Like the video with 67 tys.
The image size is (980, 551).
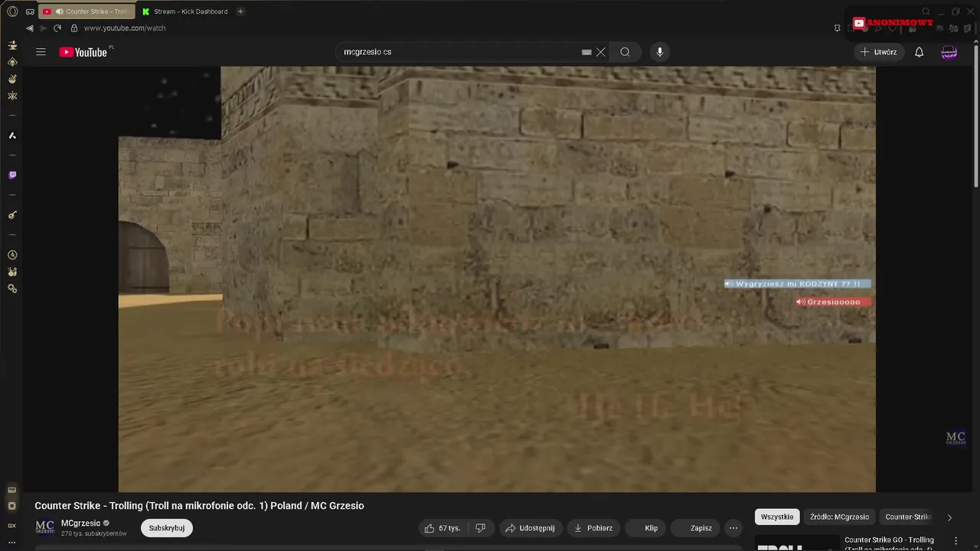coord(443,528)
